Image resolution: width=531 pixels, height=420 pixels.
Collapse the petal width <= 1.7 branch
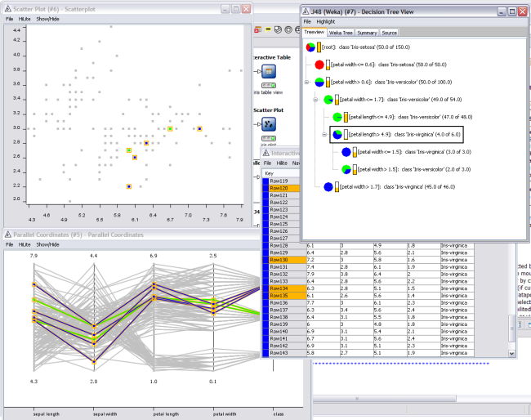tap(315, 100)
